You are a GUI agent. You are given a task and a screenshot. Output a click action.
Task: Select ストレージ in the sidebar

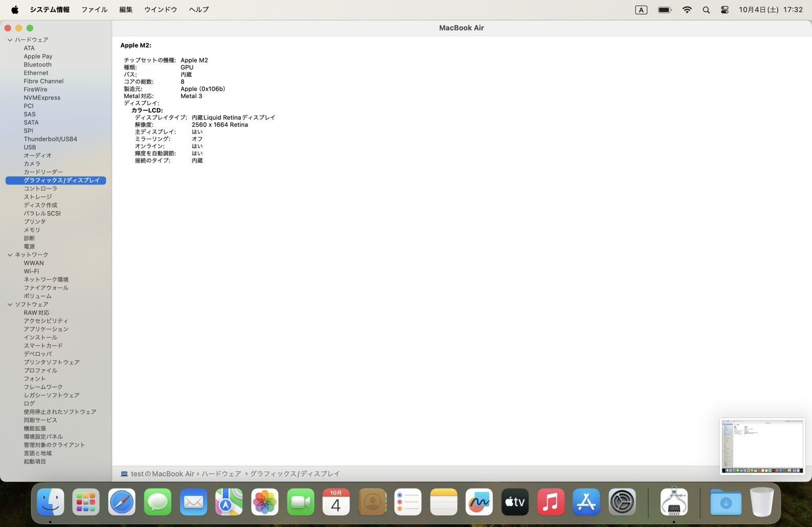click(x=37, y=197)
